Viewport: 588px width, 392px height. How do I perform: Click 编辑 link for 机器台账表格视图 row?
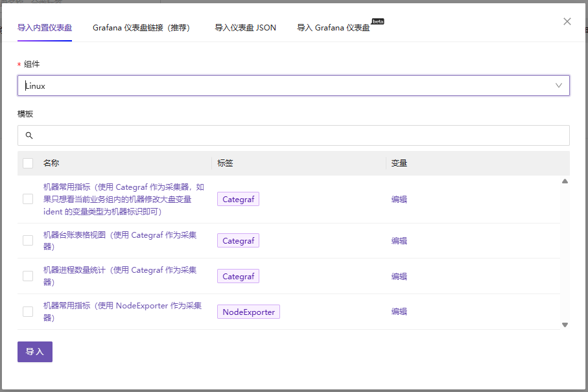[399, 240]
